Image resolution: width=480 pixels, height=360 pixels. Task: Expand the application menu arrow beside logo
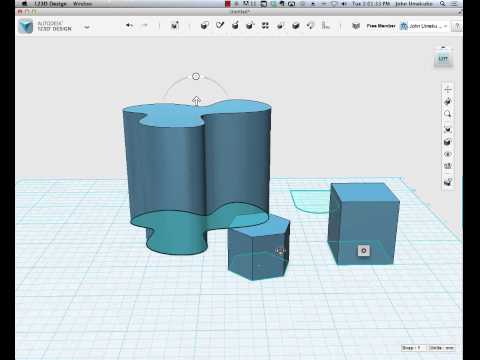click(x=87, y=27)
